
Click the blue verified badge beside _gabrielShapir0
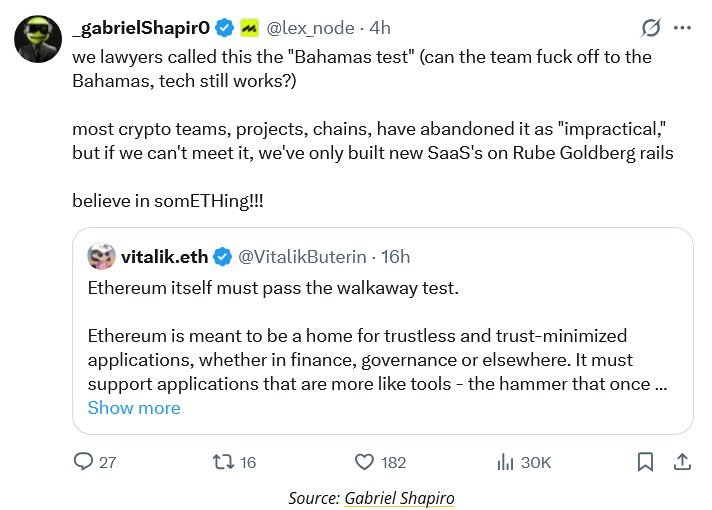tap(226, 28)
